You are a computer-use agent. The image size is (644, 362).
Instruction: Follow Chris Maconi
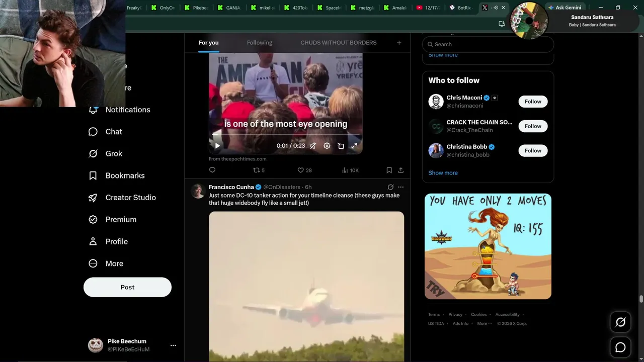pos(533,102)
